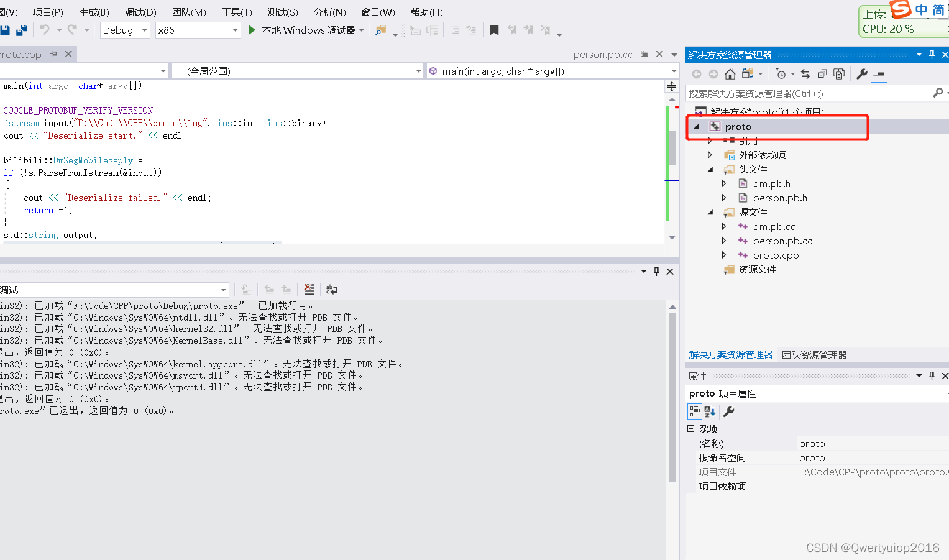Screen dimensions: 949x560
Task: Collapse the proto project node
Action: [x=697, y=127]
